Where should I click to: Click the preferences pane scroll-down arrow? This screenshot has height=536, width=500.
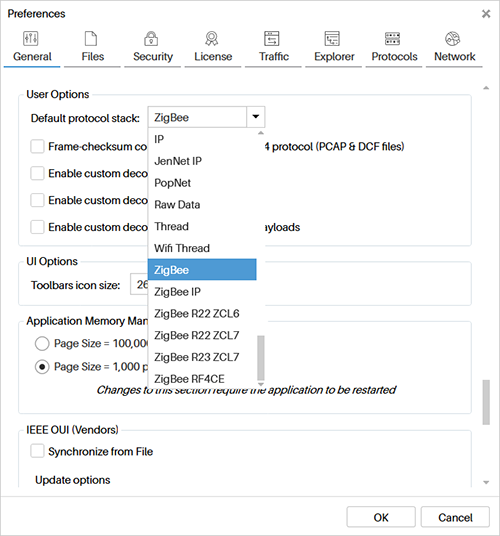(x=486, y=482)
